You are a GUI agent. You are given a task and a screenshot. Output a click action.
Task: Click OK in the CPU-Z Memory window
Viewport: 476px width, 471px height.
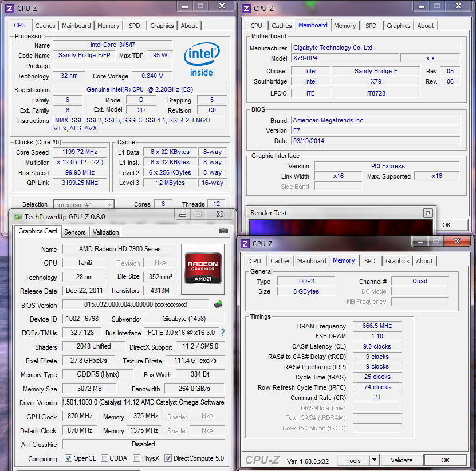point(445,460)
